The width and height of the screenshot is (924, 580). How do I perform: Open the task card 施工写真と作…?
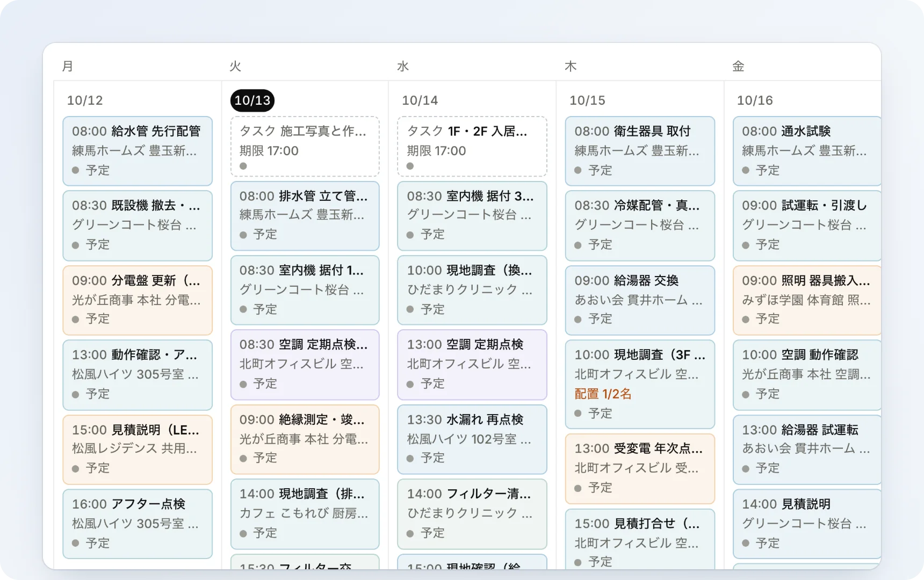pos(305,146)
